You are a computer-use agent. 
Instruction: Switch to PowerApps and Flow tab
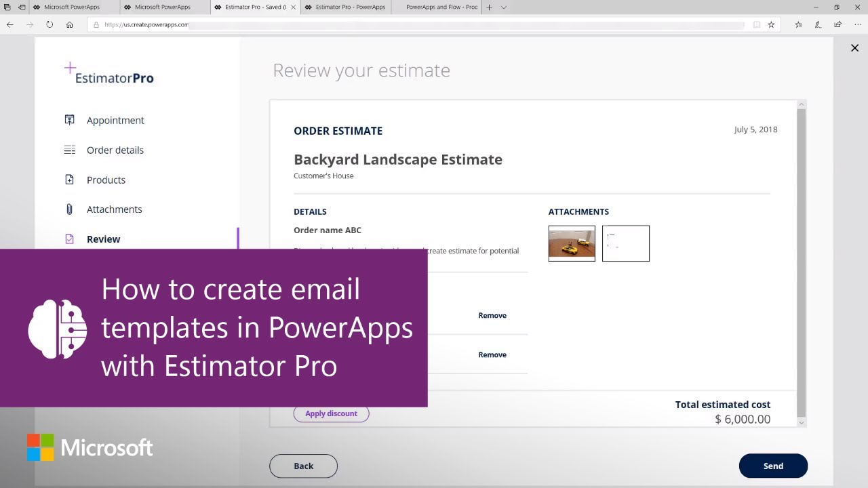436,7
